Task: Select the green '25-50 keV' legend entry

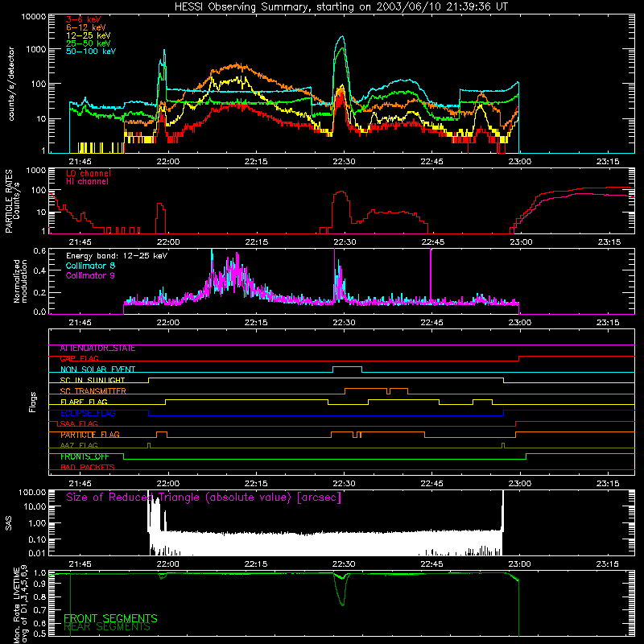Action: (89, 43)
